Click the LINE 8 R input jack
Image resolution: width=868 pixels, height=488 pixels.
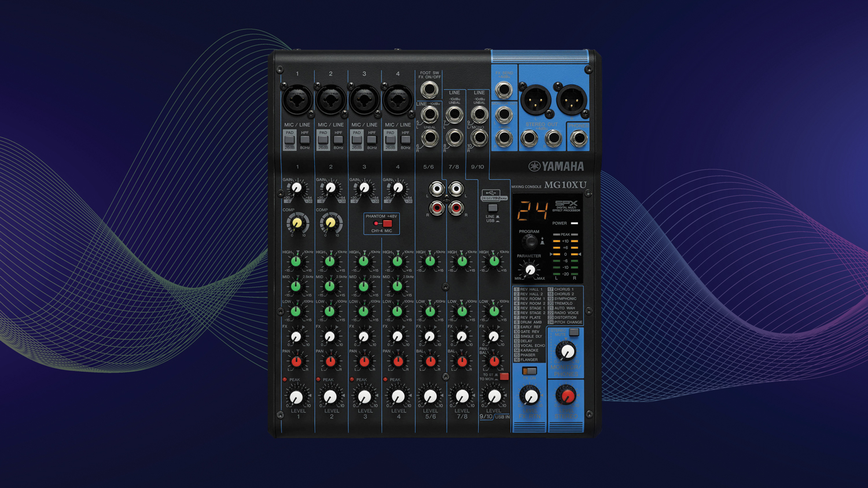pyautogui.click(x=455, y=138)
